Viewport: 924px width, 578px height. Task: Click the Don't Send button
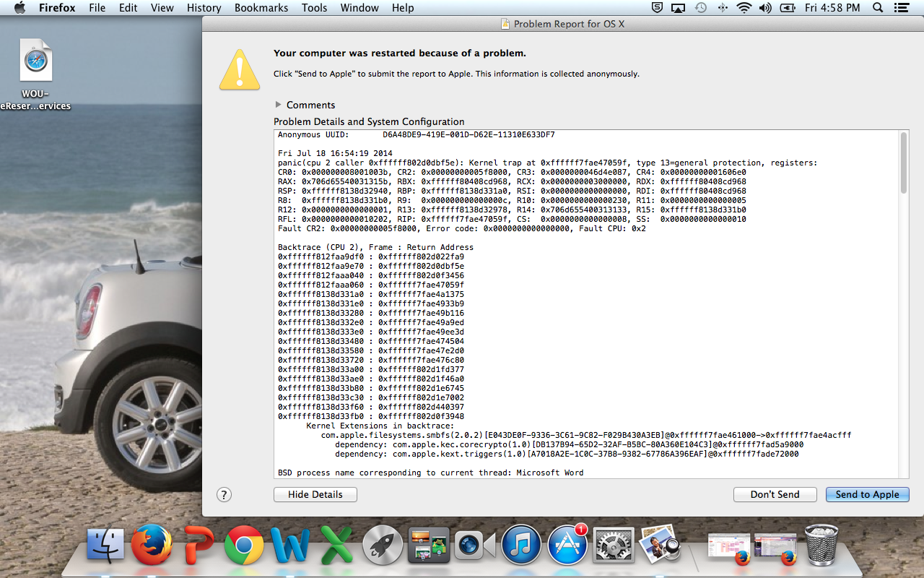point(775,494)
